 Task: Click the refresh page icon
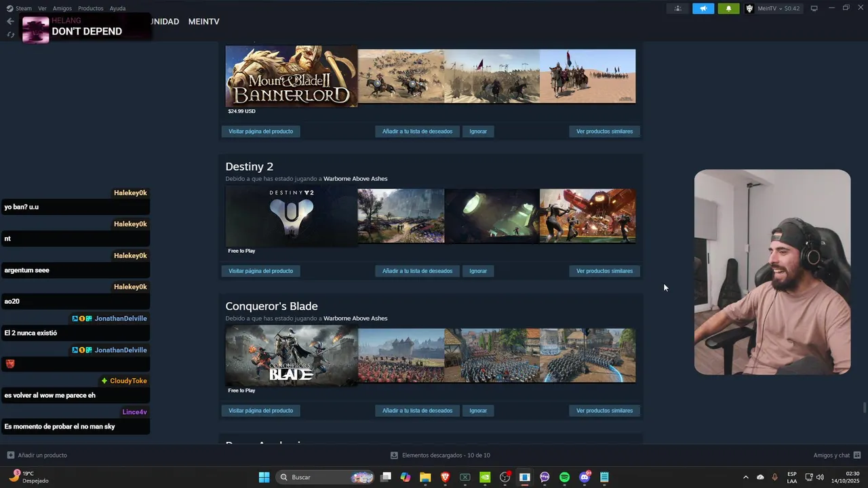pyautogui.click(x=10, y=35)
